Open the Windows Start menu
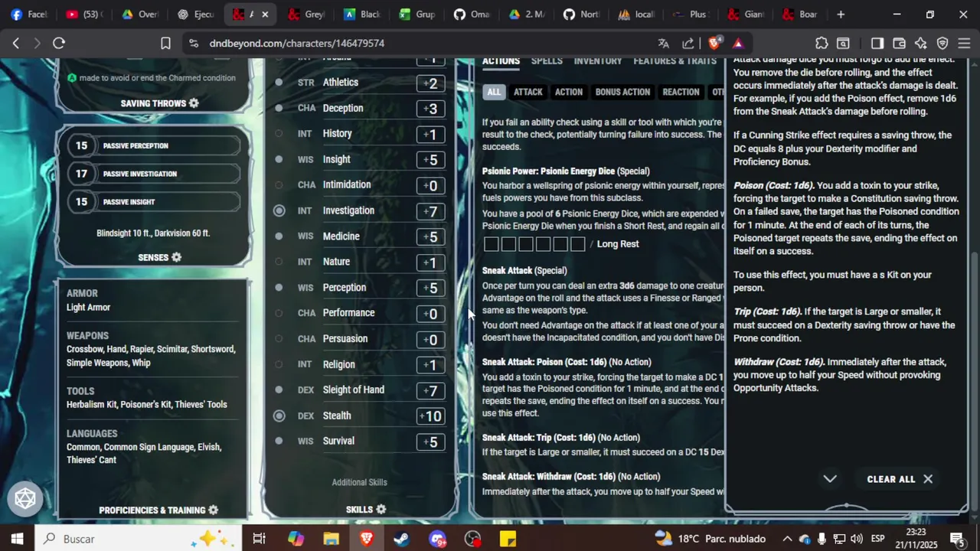Screen dimensions: 980x551 (x=17, y=539)
